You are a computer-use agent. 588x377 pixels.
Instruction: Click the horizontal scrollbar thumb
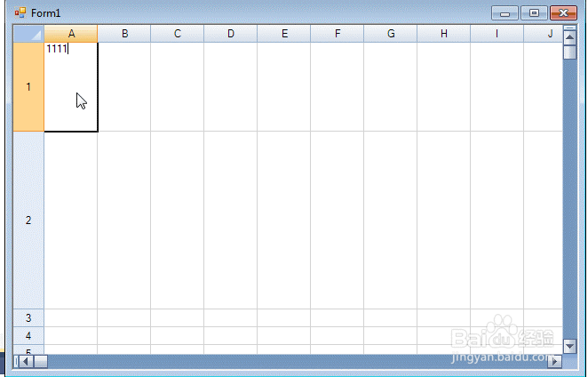click(x=41, y=362)
